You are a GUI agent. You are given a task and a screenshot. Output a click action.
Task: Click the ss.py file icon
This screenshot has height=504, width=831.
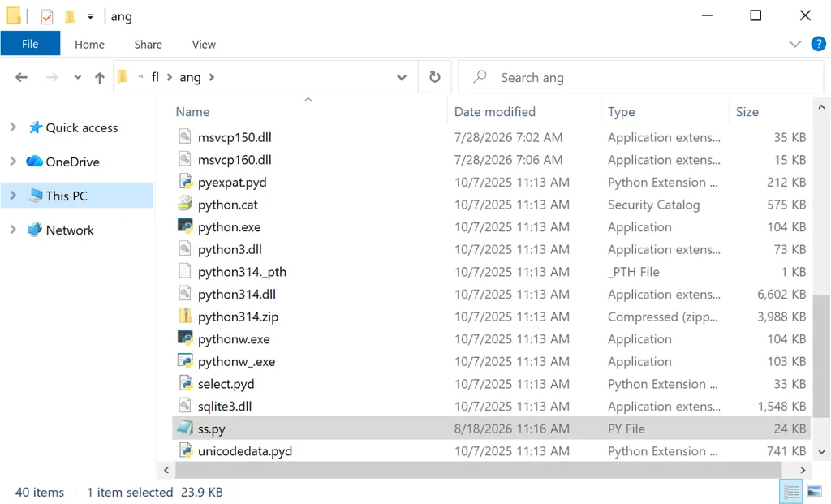pos(184,428)
